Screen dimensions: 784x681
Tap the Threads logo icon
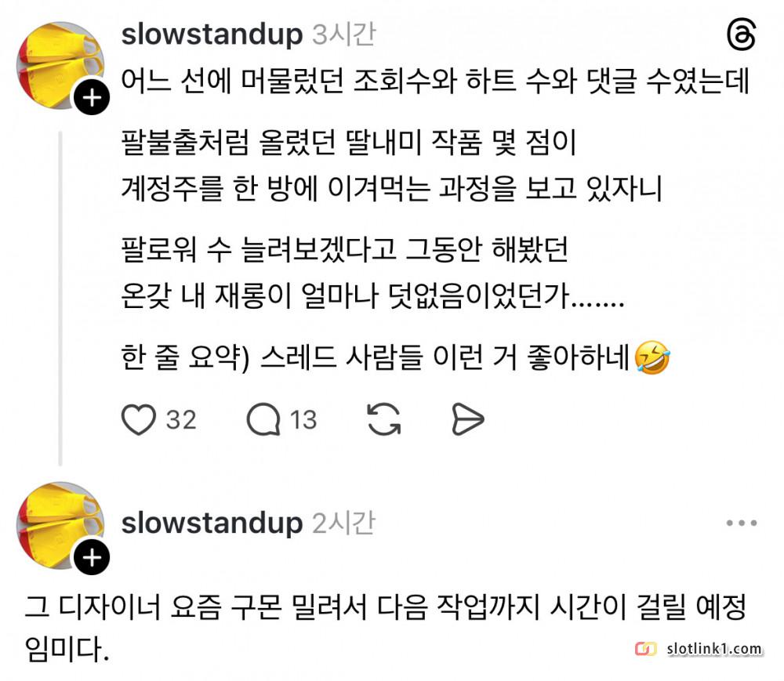pyautogui.click(x=741, y=35)
